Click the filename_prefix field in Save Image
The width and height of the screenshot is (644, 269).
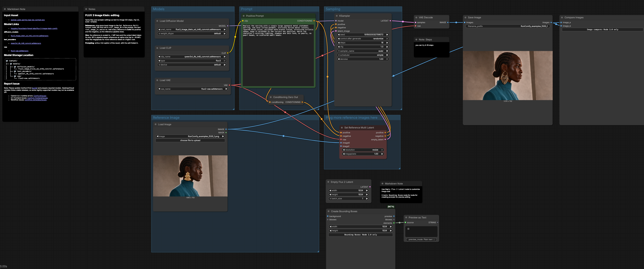point(508,26)
